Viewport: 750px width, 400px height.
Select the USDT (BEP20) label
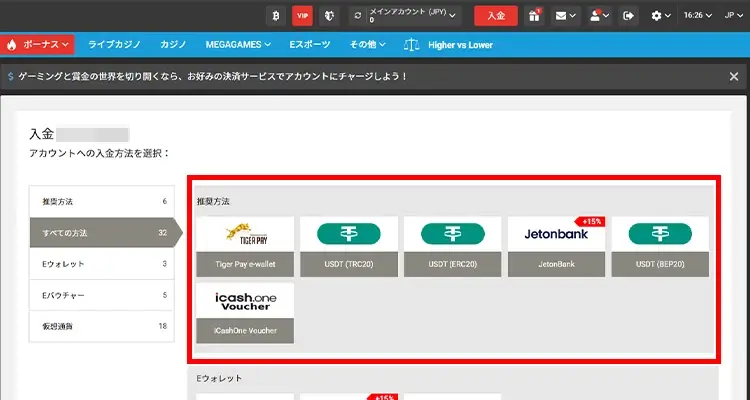660,264
